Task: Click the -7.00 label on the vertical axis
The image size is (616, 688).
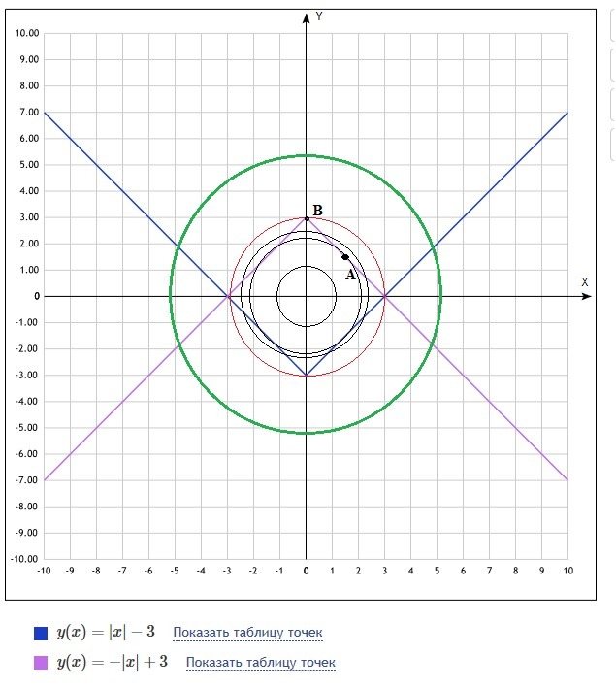Action: coord(27,480)
